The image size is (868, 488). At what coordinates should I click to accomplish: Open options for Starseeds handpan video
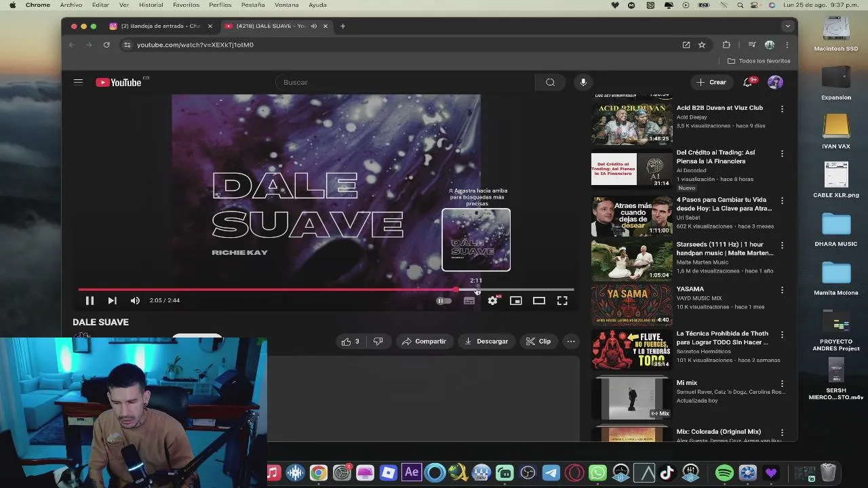[782, 245]
